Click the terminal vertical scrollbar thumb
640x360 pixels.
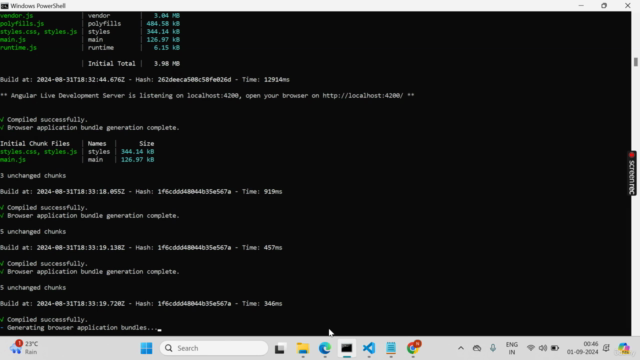pos(636,62)
